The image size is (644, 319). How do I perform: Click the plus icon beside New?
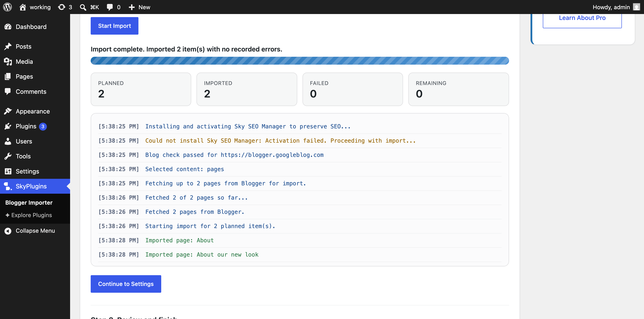tap(132, 7)
